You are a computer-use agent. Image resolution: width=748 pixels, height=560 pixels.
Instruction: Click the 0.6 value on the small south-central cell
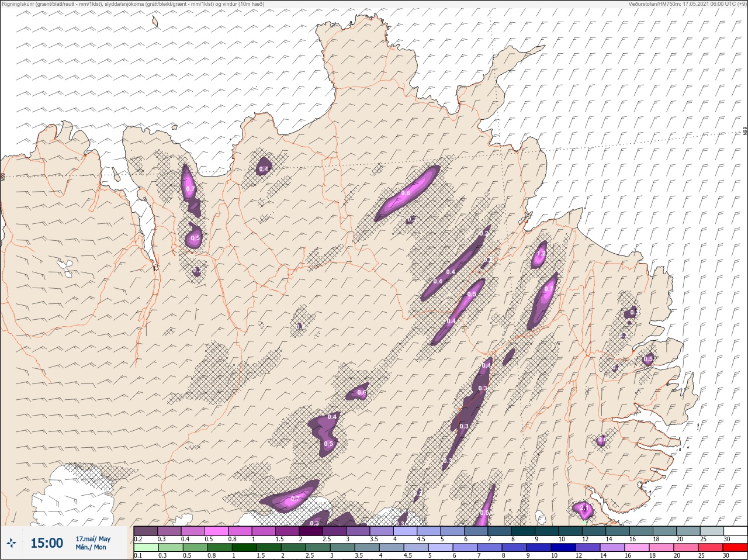click(x=361, y=392)
